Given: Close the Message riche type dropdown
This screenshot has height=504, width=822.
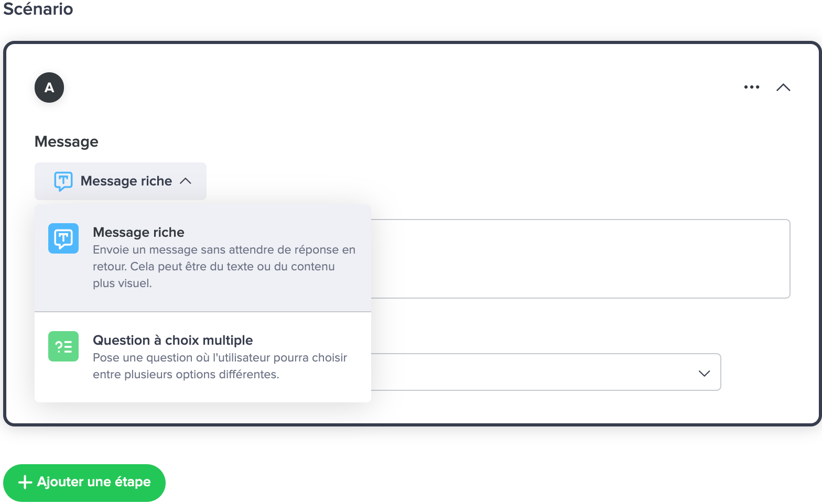Looking at the screenshot, I should [121, 181].
